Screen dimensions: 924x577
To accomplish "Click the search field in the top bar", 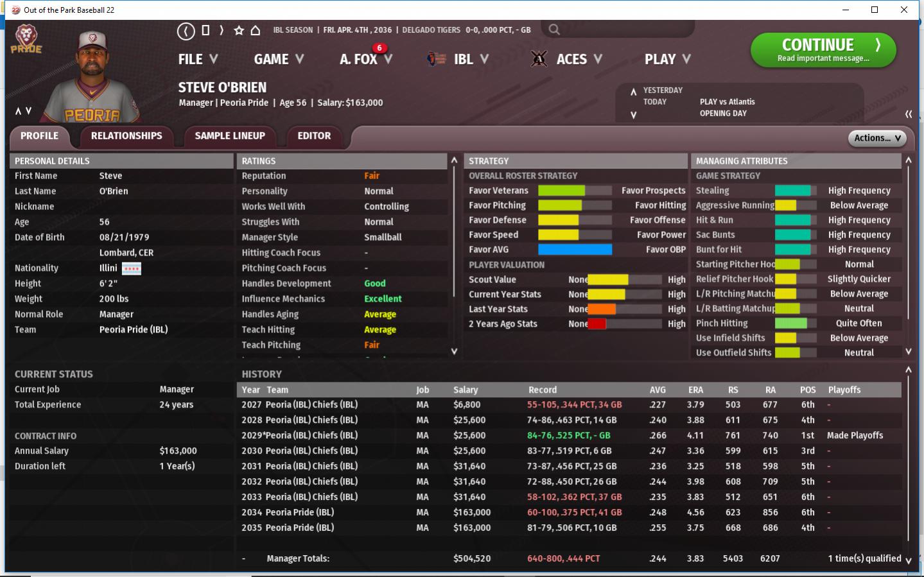I will pyautogui.click(x=618, y=30).
